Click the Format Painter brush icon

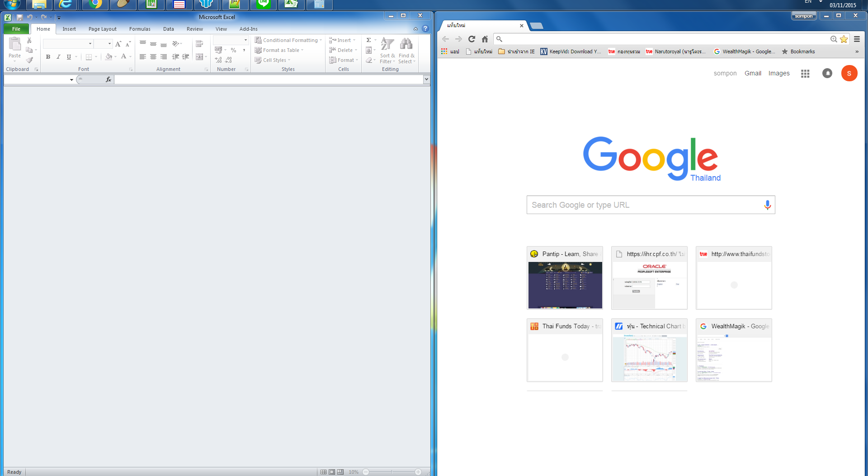click(x=29, y=60)
